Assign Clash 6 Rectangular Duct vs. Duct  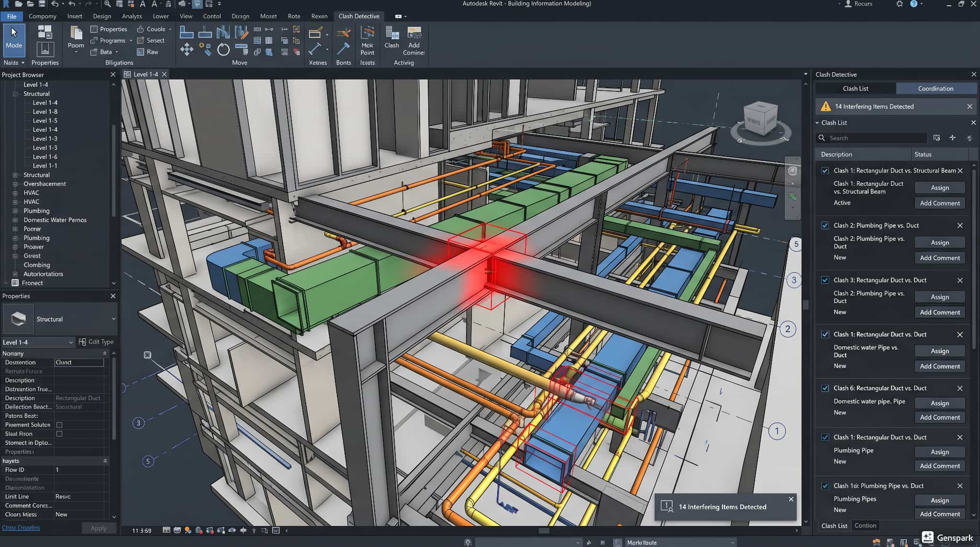(940, 403)
